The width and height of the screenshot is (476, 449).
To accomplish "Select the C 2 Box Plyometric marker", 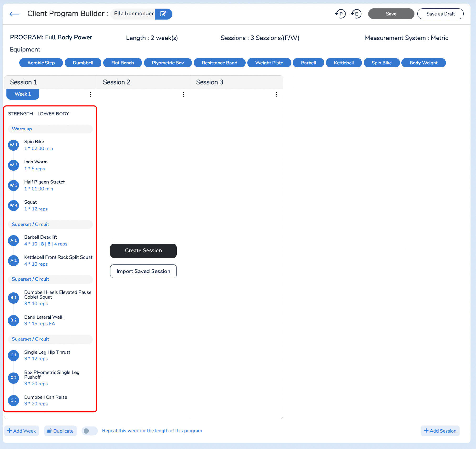I will 14,378.
